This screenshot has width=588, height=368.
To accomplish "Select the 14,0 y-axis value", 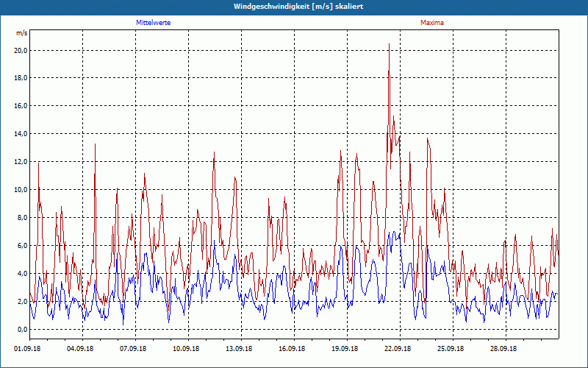I will tap(21, 134).
